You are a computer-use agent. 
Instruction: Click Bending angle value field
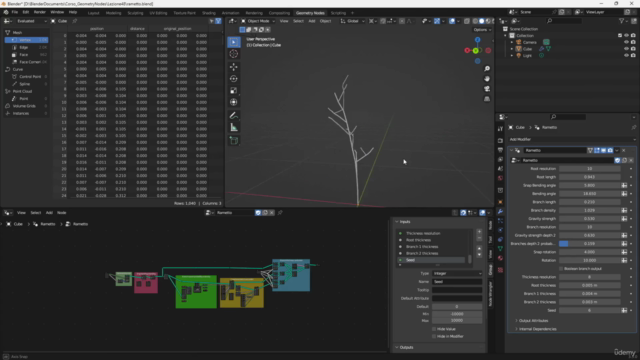(589, 193)
